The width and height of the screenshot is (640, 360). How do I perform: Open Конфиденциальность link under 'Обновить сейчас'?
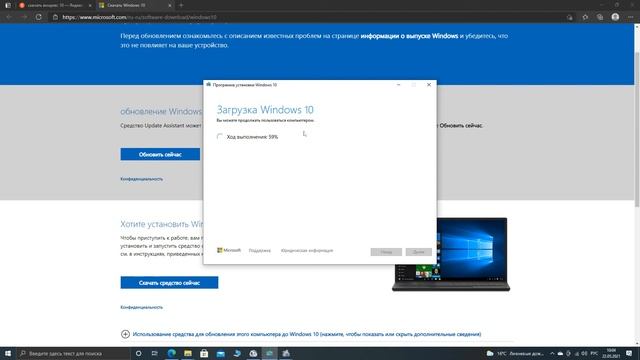coord(141,179)
